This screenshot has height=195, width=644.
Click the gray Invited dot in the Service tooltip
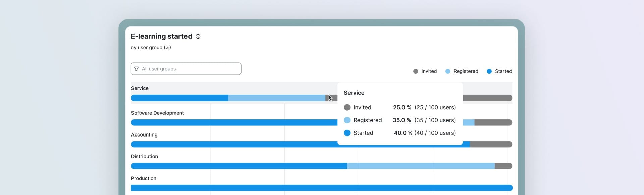pyautogui.click(x=347, y=107)
